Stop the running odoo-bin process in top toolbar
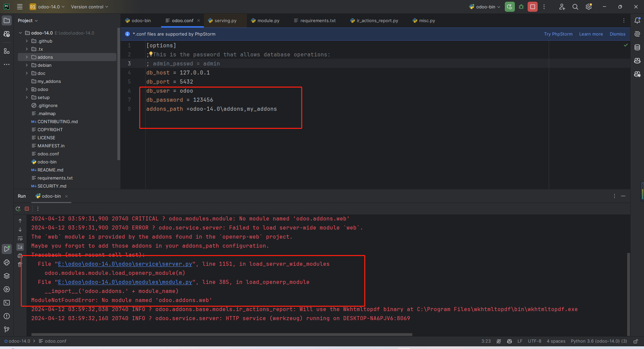The height and width of the screenshot is (349, 644). pyautogui.click(x=533, y=7)
